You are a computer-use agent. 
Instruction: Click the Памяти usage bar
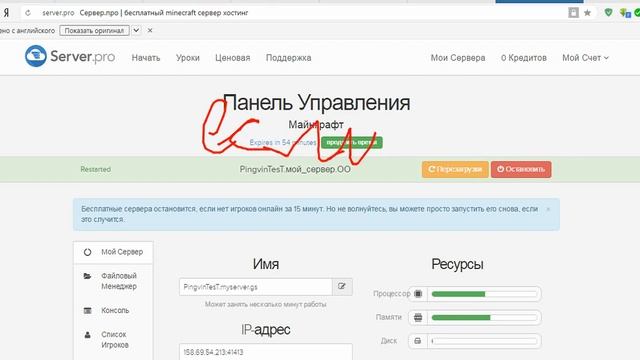point(484,318)
